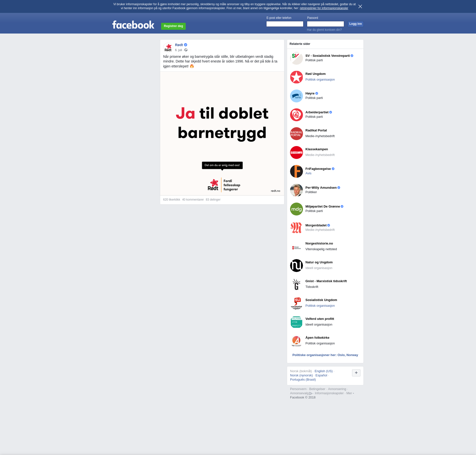The height and width of the screenshot is (455, 476).
Task: Open the 'Ja til doblet barnetrygd' post image
Action: tap(222, 133)
